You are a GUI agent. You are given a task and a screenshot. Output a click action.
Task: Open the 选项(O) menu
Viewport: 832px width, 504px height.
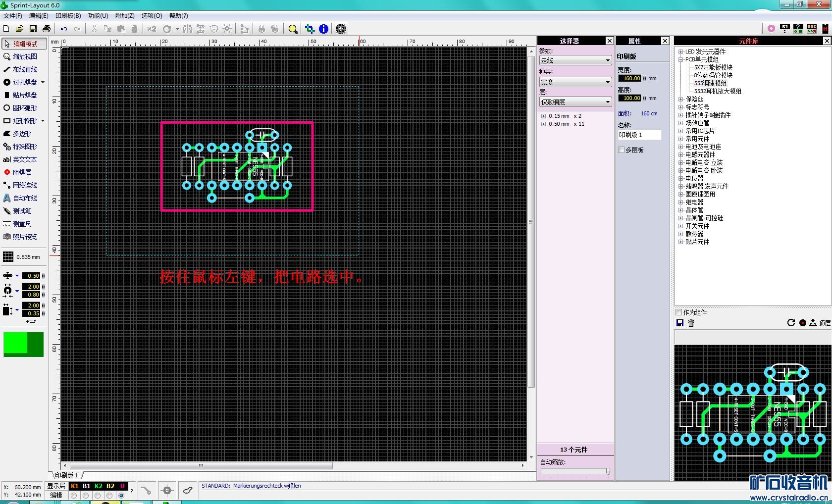click(x=152, y=16)
